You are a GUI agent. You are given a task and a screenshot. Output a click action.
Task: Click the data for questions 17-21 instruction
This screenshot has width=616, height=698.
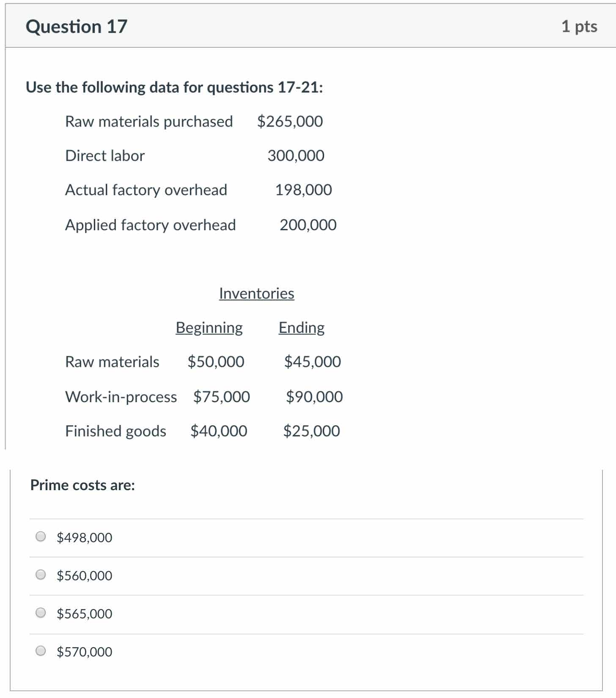point(174,87)
